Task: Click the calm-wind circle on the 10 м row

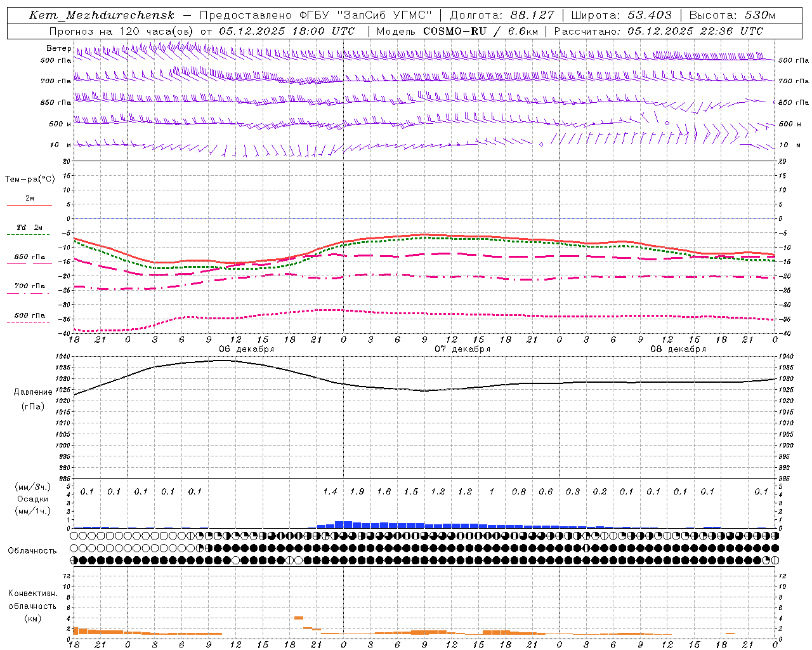Action: pos(541,145)
